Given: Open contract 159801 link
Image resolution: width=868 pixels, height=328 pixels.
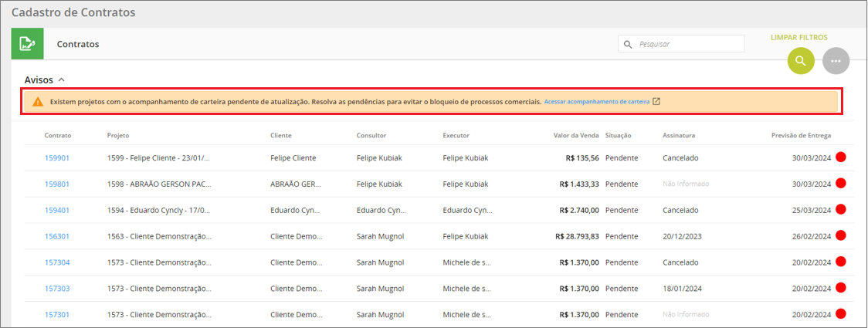Looking at the screenshot, I should 57,184.
